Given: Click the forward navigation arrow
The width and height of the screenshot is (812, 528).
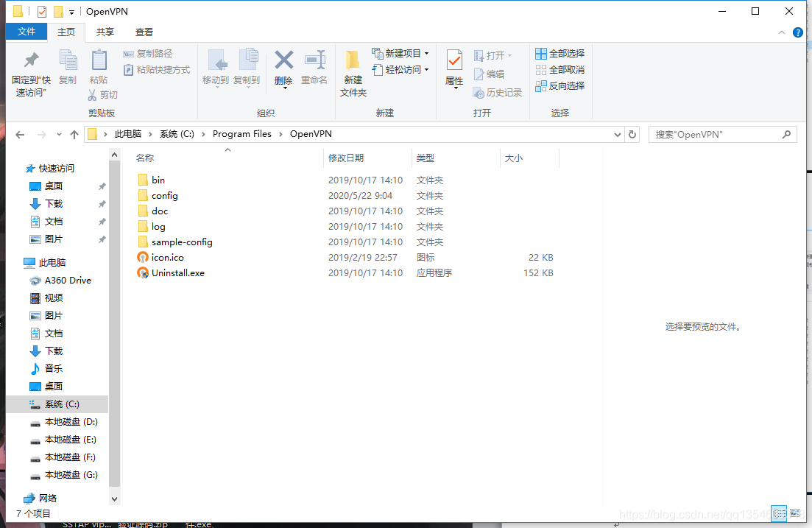Looking at the screenshot, I should pyautogui.click(x=42, y=135).
